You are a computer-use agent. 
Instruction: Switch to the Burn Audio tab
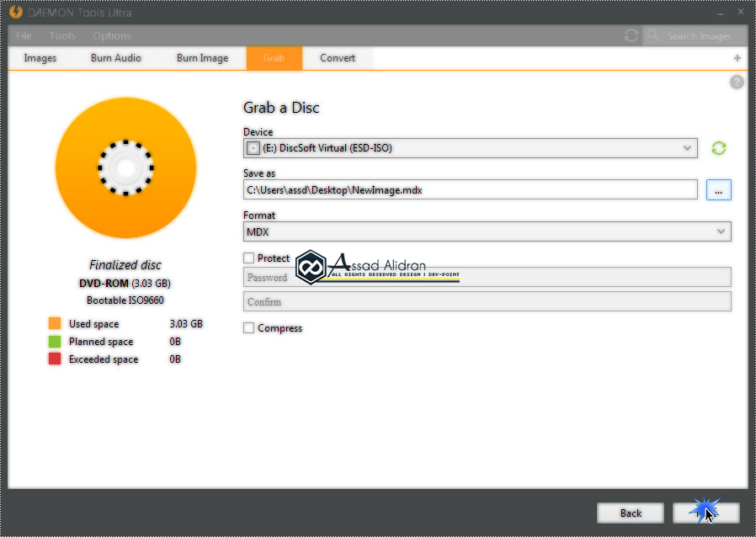115,58
